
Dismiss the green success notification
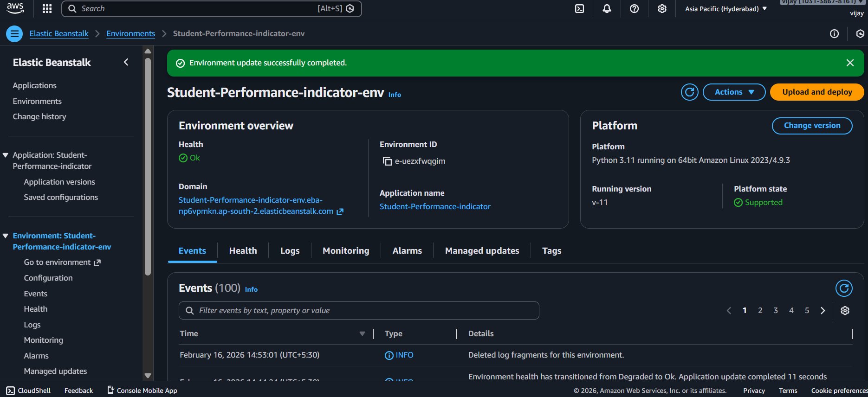pyautogui.click(x=850, y=63)
